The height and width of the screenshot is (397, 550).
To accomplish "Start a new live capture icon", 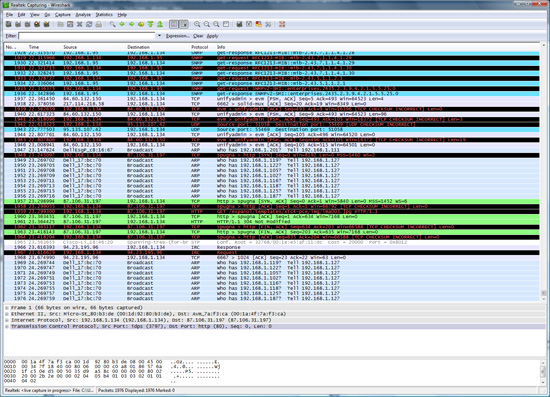I will [28, 24].
